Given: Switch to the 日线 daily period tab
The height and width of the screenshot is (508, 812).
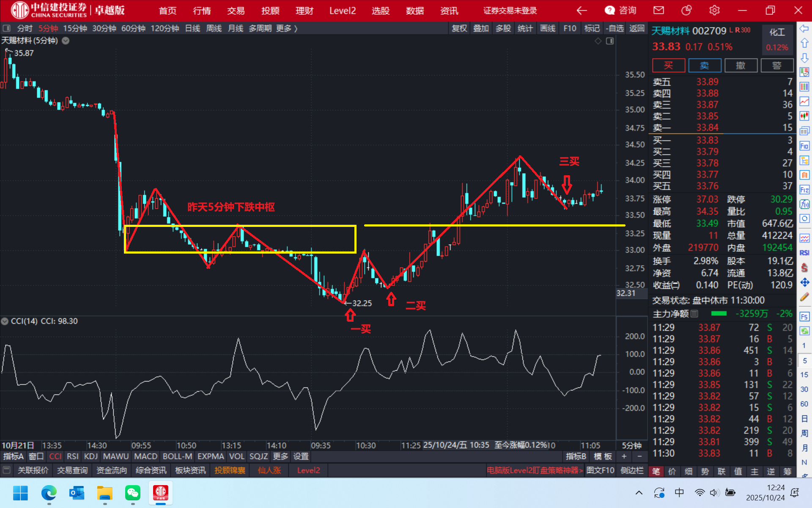Looking at the screenshot, I should pyautogui.click(x=192, y=28).
